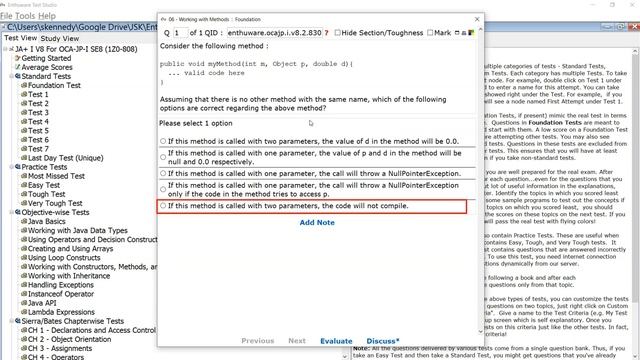Click the Next question button
This screenshot has width=640, height=360.
[x=297, y=341]
